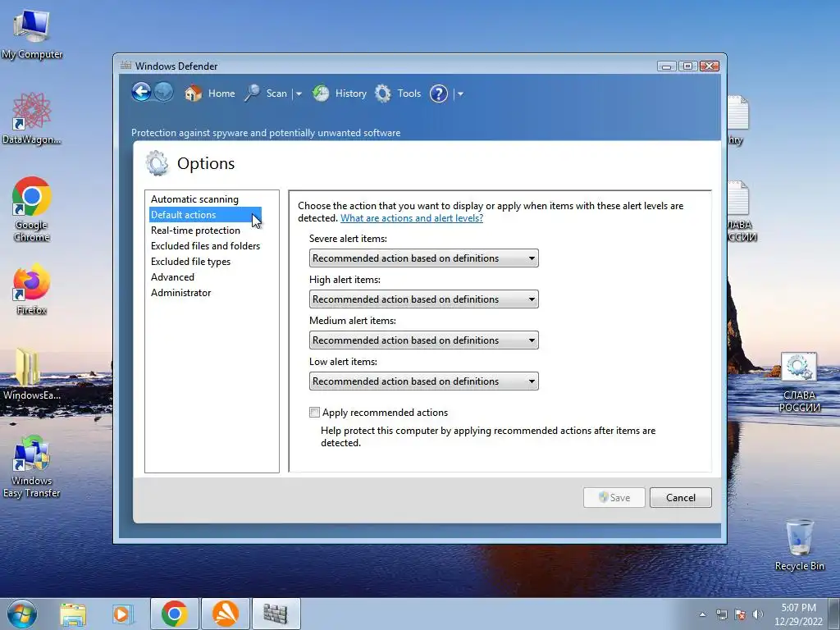
Task: Select the WindowsEa... folder on desktop
Action: (32, 374)
